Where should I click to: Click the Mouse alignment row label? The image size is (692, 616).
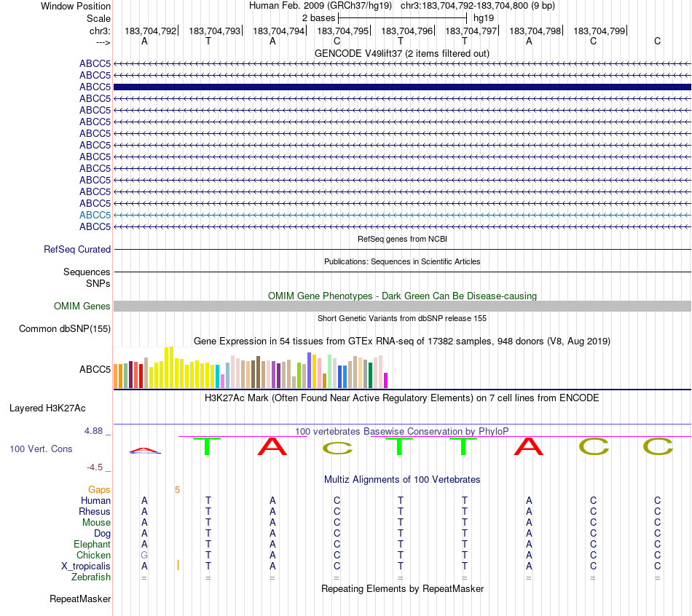pos(96,523)
